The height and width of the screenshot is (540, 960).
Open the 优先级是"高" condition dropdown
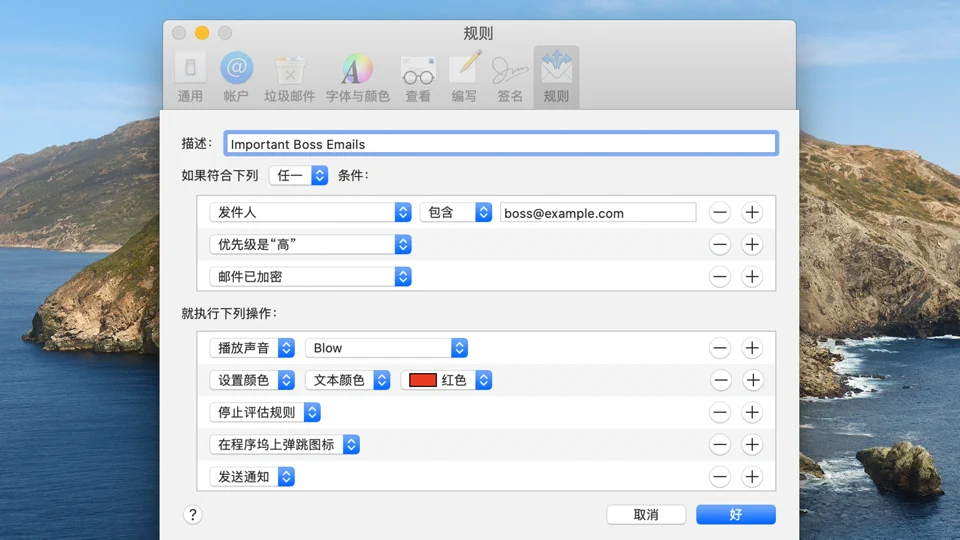pyautogui.click(x=310, y=245)
